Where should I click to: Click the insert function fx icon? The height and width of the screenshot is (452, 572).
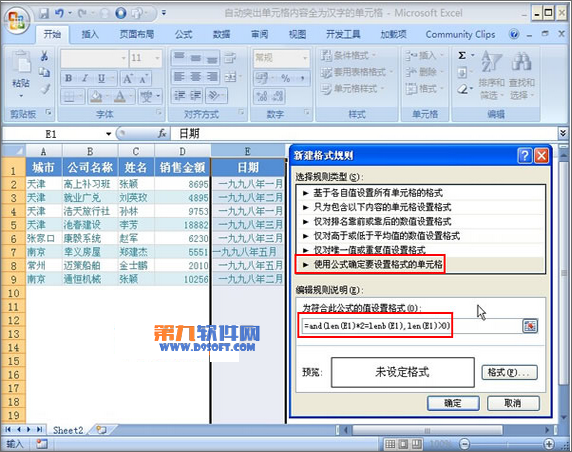point(162,134)
